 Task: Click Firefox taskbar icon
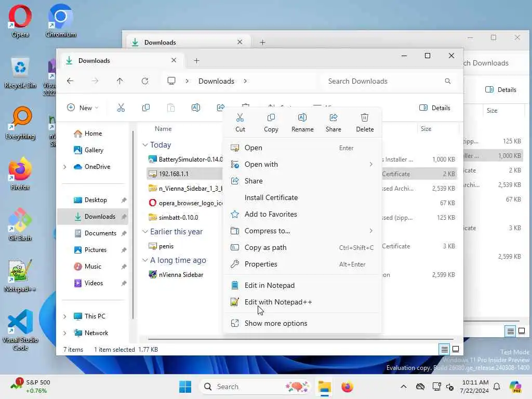(347, 387)
